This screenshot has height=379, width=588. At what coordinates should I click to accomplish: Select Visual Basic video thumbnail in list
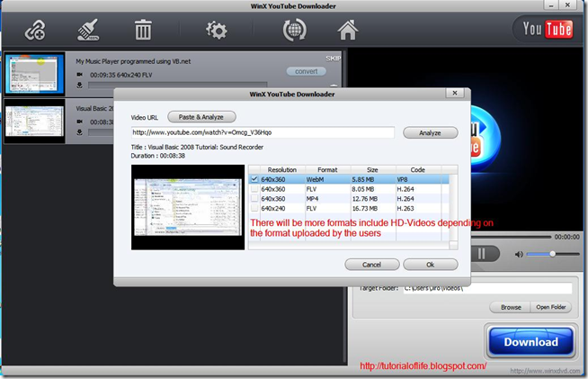[x=34, y=122]
